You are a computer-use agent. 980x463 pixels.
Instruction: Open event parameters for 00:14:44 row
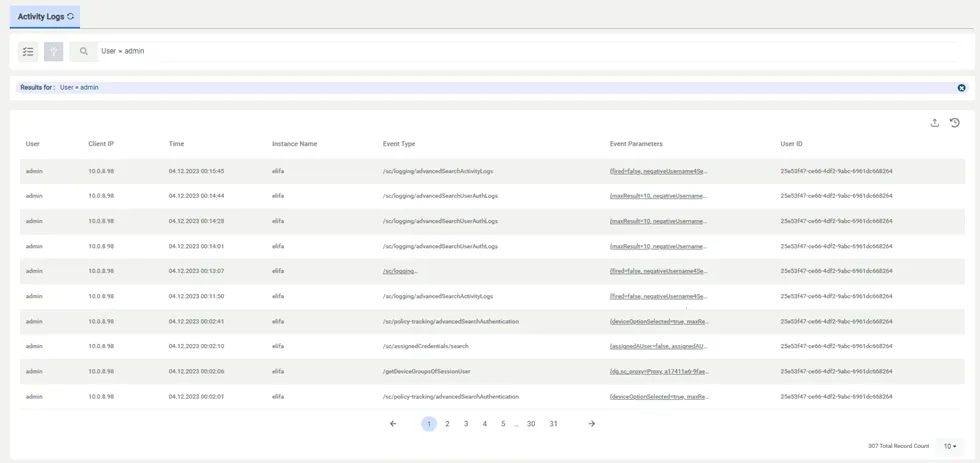click(659, 196)
